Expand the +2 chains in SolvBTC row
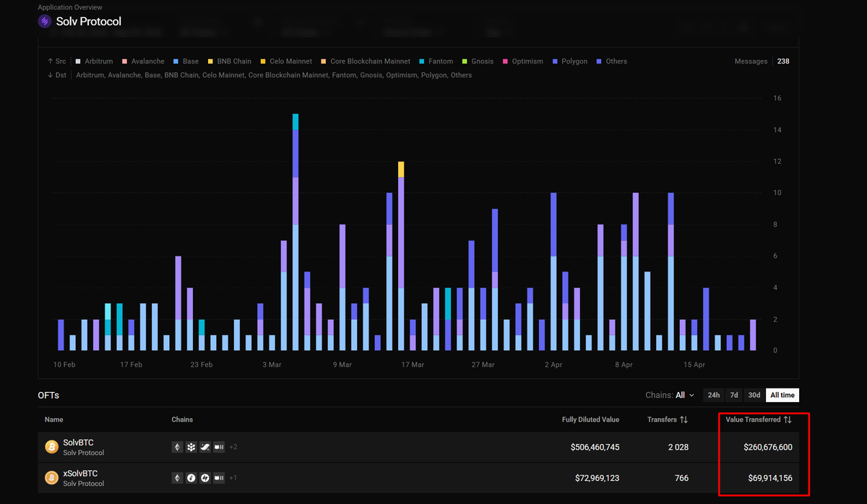Viewport: 867px width, 504px height. (233, 447)
